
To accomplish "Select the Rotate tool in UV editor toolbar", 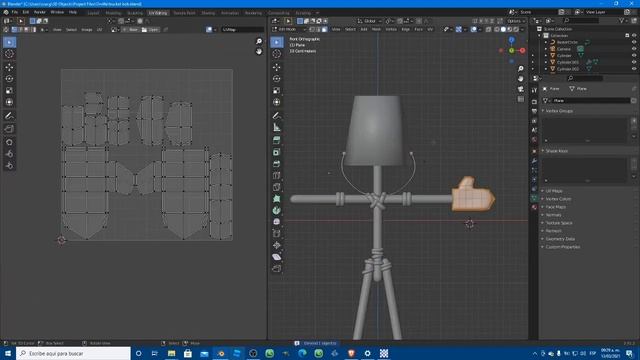I will [x=9, y=78].
